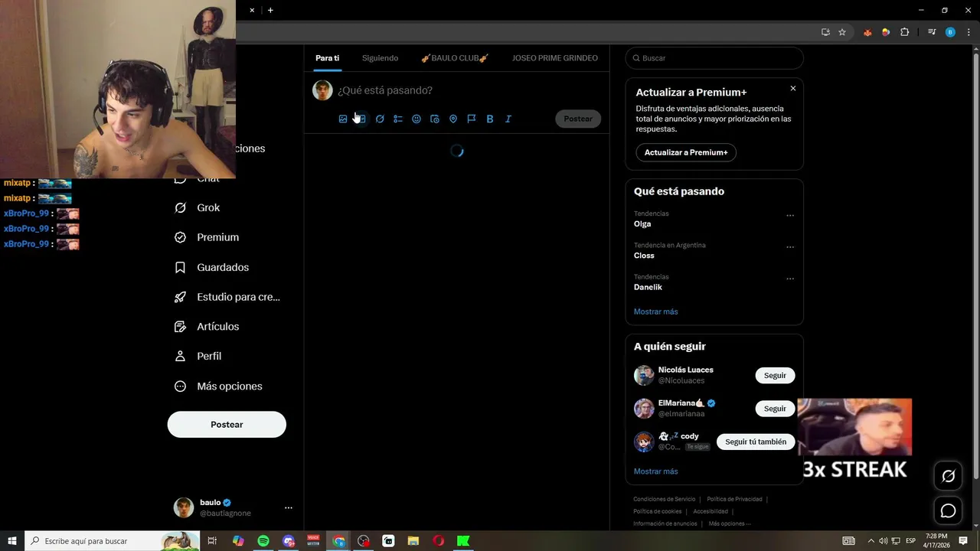Open Nicolás Luaces profile avatar
Screen dimensions: 980x551
pos(644,376)
